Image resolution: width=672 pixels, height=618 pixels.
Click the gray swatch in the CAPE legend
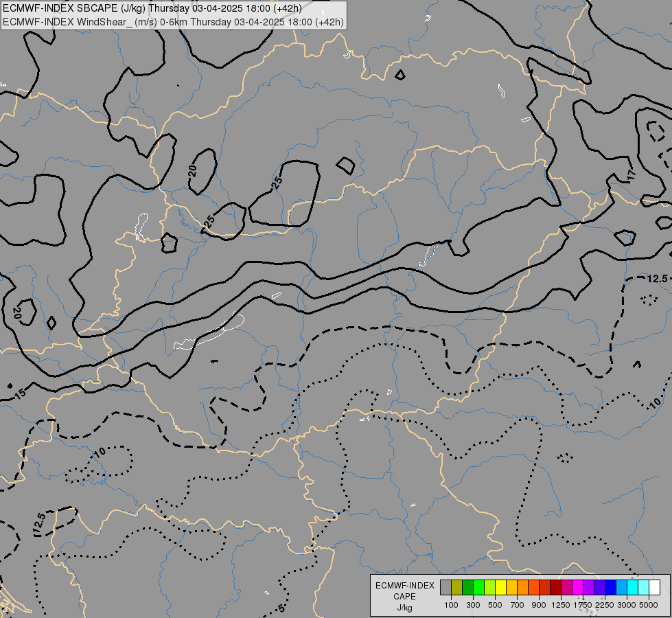coord(445,587)
